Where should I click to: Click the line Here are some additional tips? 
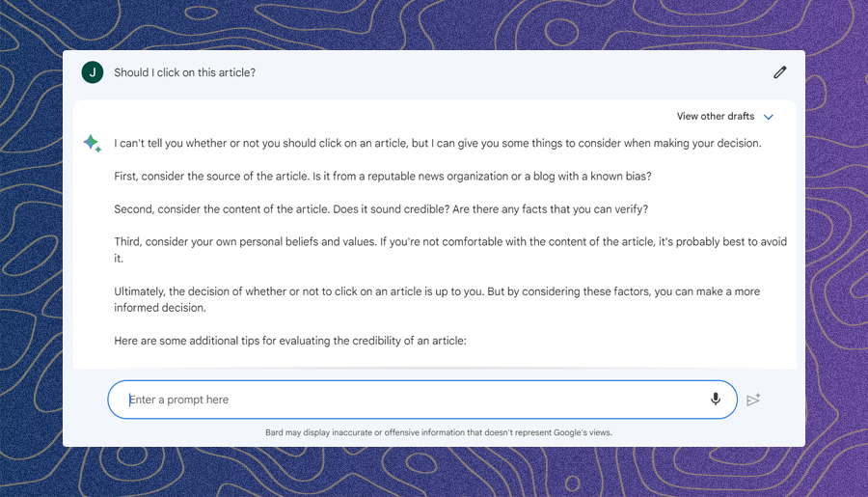(x=289, y=341)
